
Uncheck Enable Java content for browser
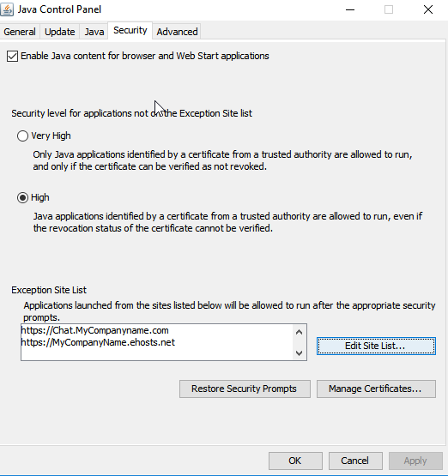[x=13, y=56]
